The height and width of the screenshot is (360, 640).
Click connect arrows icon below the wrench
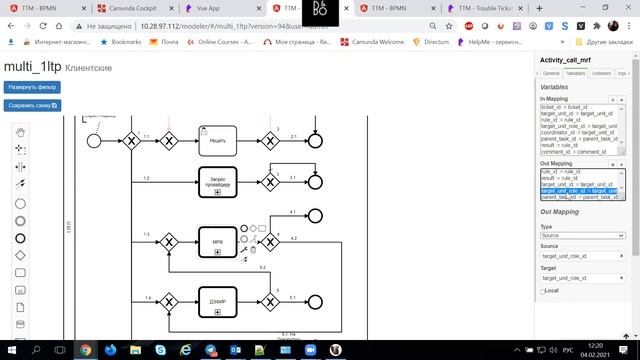244,260
